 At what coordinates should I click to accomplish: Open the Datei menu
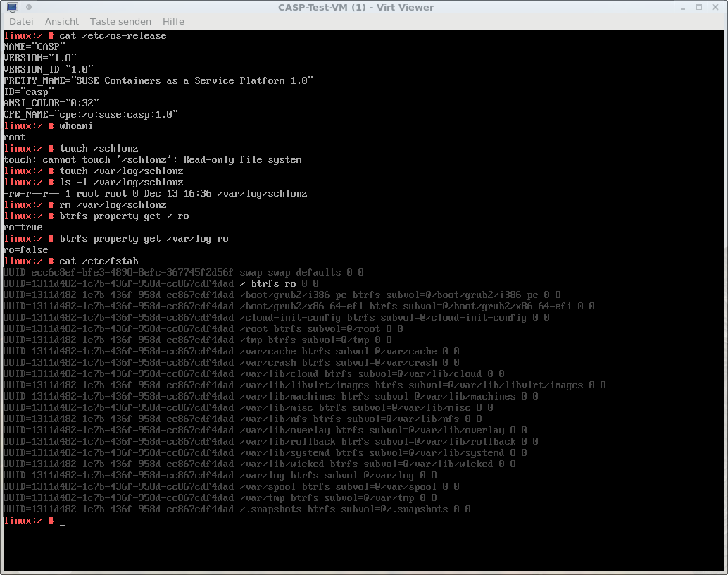21,22
